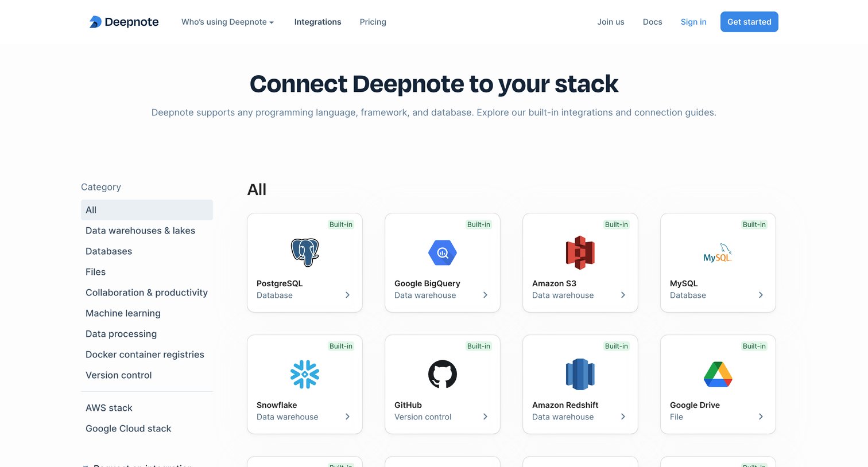Click the Google BigQuery card title
868x467 pixels.
(427, 283)
